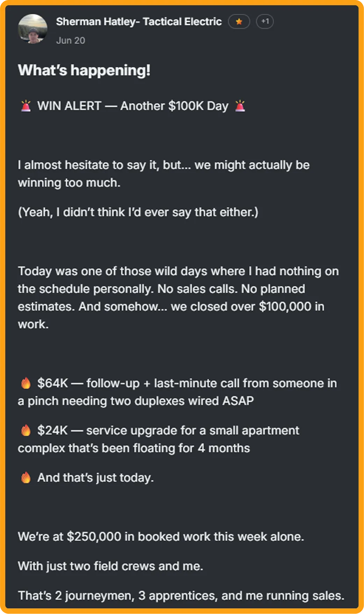Image resolution: width=364 pixels, height=614 pixels.
Task: Click the "(Yeah, I didn't think..." line
Action: coord(138,212)
